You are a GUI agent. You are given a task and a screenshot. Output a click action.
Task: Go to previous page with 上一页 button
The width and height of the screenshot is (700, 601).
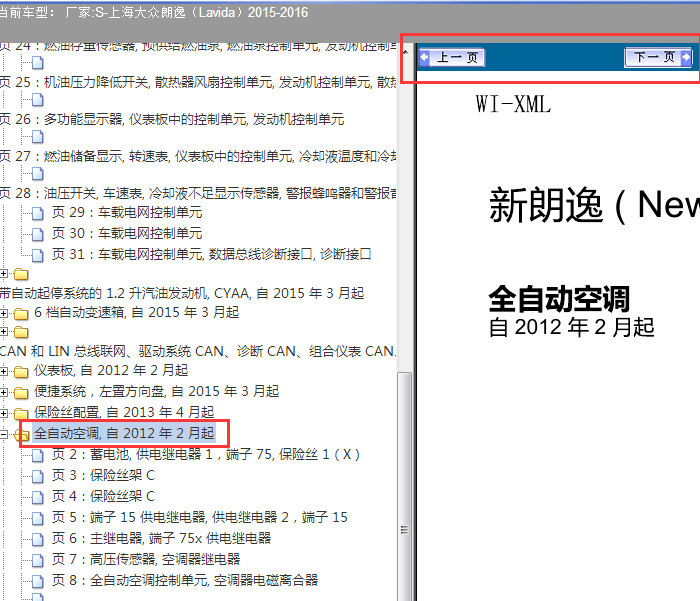click(452, 57)
